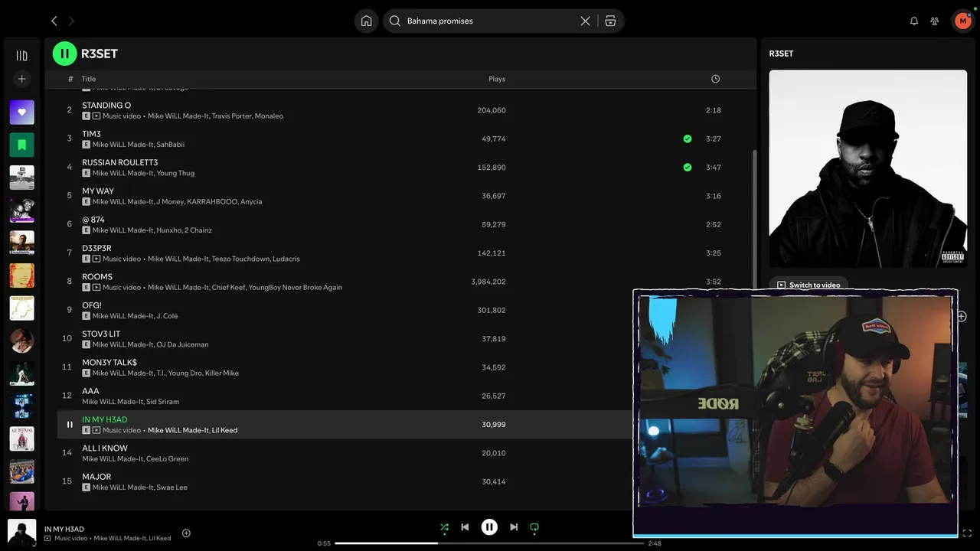Open R3SET album cover in right panel
Viewport: 980px width, 551px height.
[x=868, y=169]
